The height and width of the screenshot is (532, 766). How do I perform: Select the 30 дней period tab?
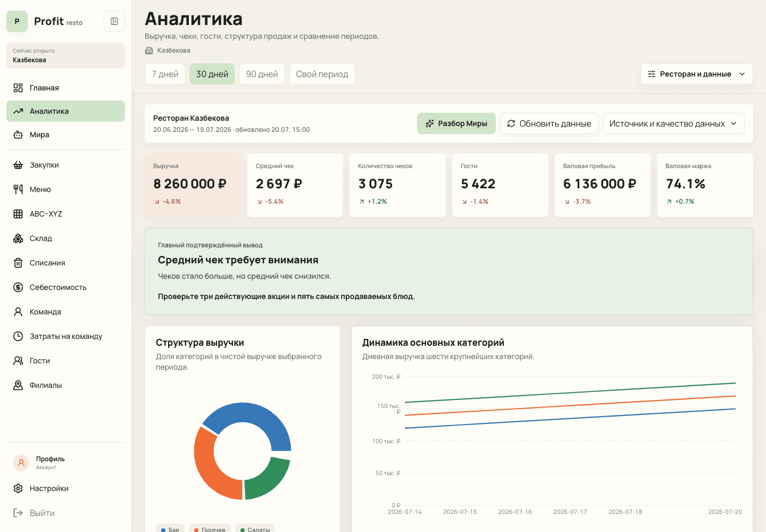coord(212,74)
